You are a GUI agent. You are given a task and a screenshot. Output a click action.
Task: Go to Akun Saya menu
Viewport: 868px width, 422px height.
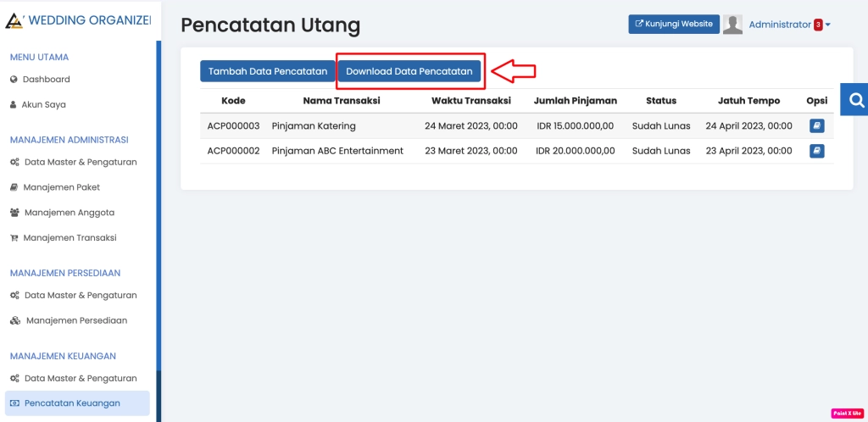click(x=43, y=105)
